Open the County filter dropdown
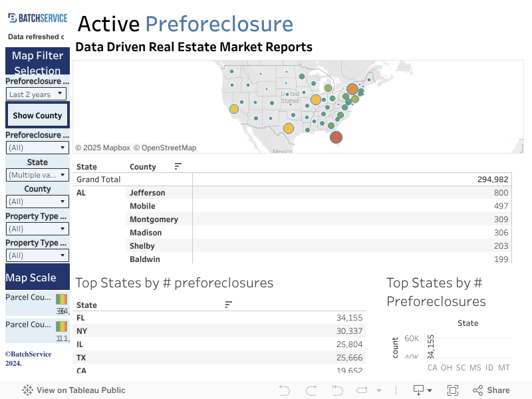The height and width of the screenshot is (399, 532). (x=37, y=201)
